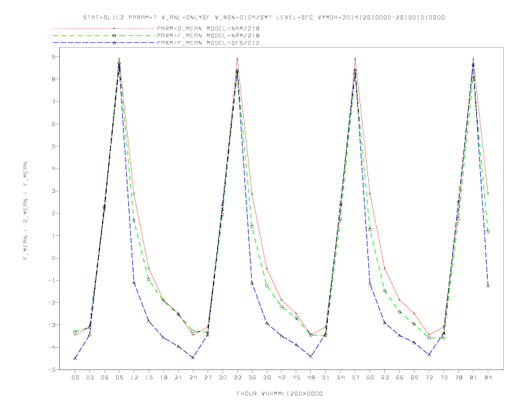Click x-axis tick label 33
Viewport: 532px width, 411px height.
[238, 377]
